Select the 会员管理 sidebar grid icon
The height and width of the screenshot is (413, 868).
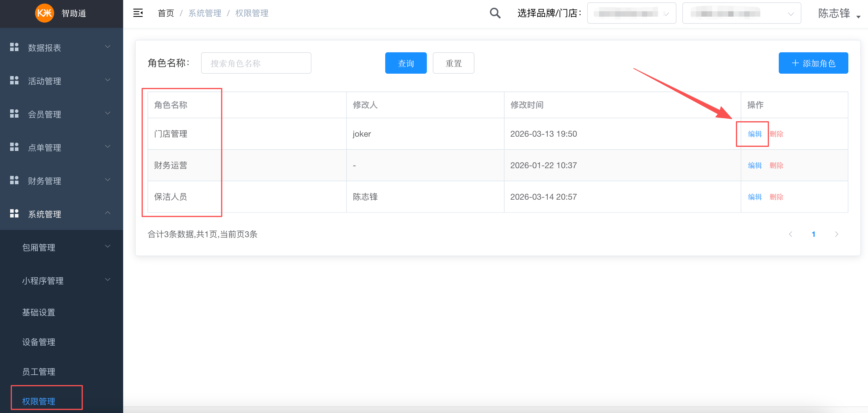coord(14,114)
